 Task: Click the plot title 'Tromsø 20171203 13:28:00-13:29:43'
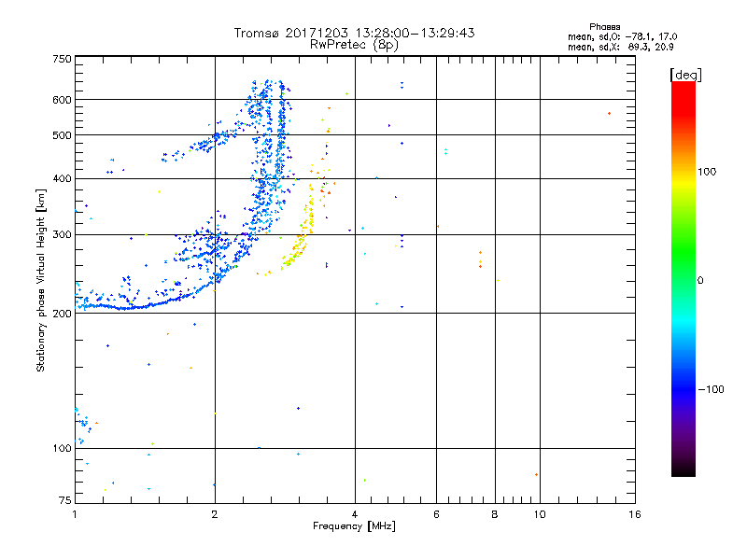(354, 33)
